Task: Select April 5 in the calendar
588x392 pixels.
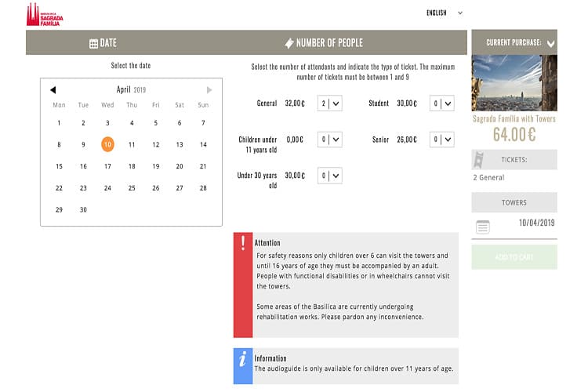Action: [156, 123]
